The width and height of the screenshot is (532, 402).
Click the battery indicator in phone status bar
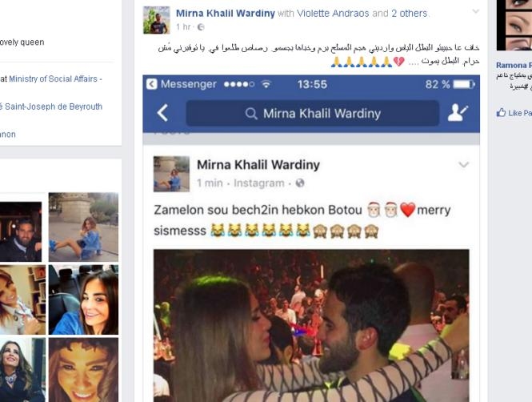point(464,84)
